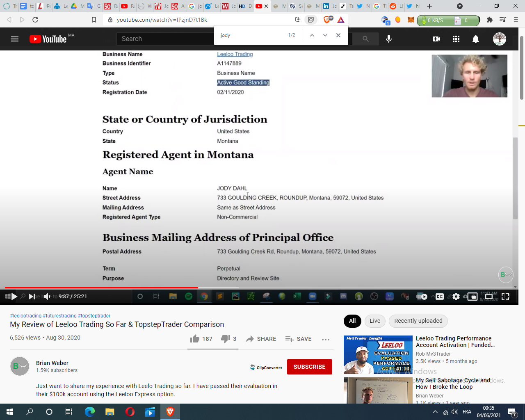The width and height of the screenshot is (525, 420).
Task: Open more actions ellipsis below the video
Action: pos(326,339)
